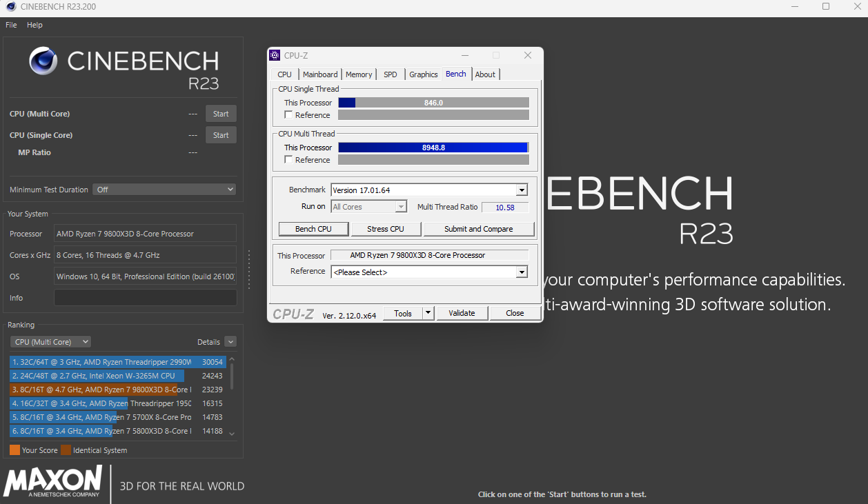This screenshot has height=504, width=868.
Task: Close the CPU-Z window with the X
Action: click(x=528, y=55)
